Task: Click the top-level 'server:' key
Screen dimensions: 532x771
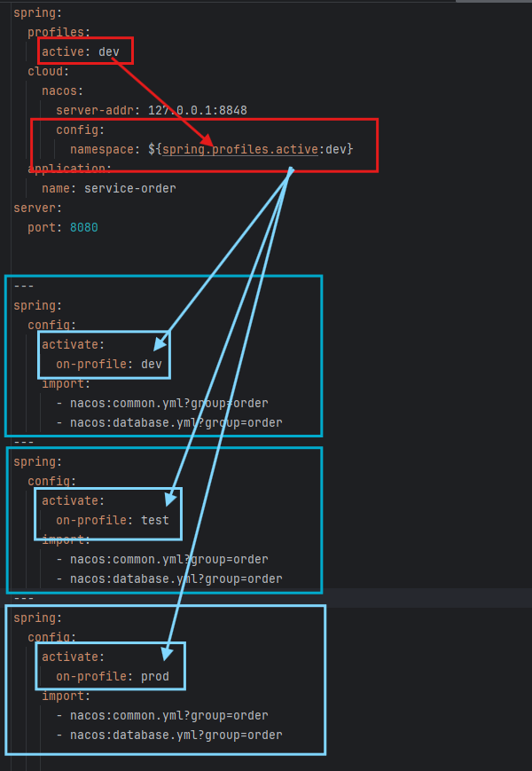Action: coord(37,208)
